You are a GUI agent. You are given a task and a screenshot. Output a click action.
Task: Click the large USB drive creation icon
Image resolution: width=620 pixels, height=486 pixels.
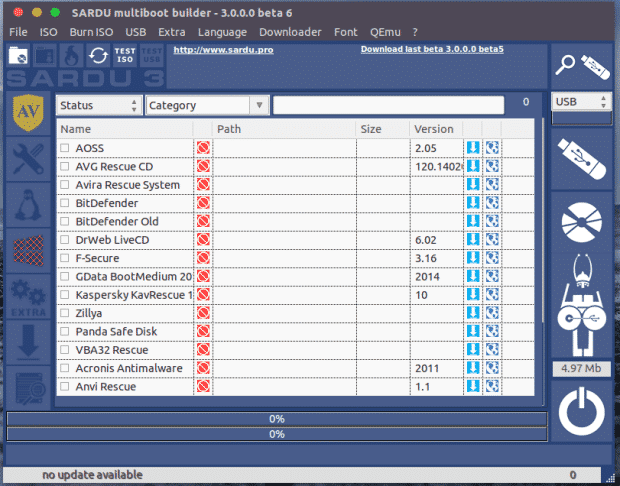click(x=582, y=159)
